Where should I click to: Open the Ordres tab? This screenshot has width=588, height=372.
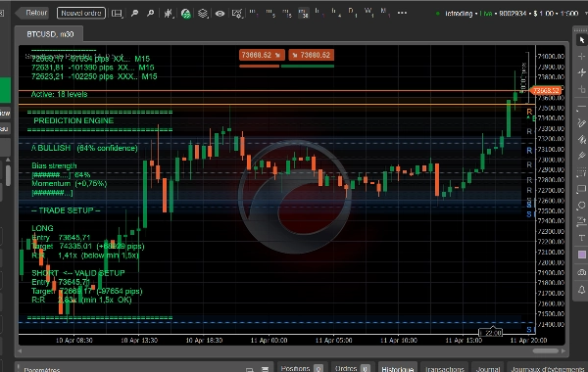click(352, 368)
